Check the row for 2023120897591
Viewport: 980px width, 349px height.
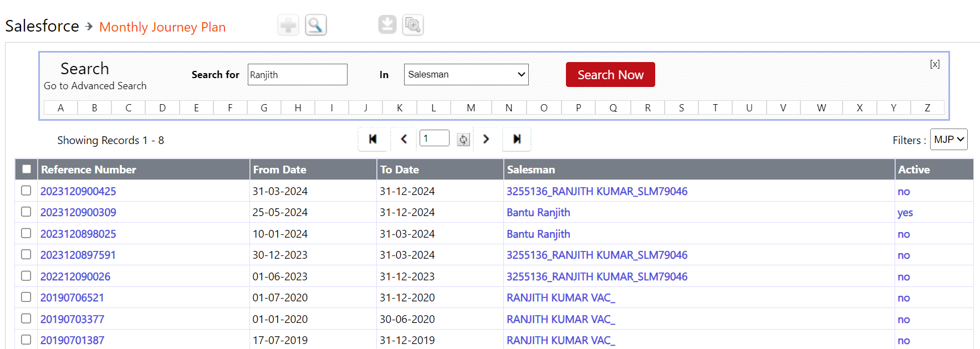tap(26, 254)
